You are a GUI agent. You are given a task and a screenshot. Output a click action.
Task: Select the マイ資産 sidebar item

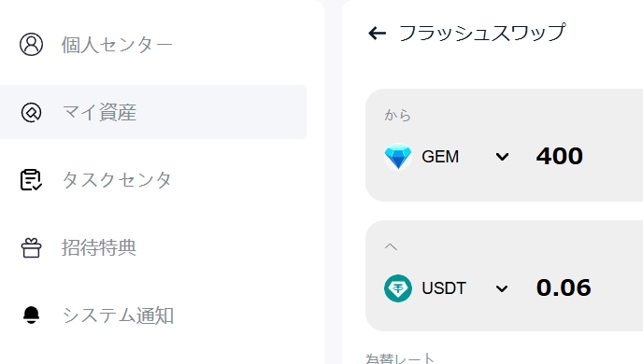click(x=153, y=112)
